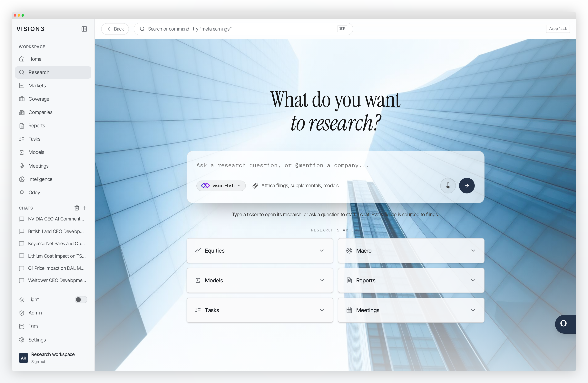Click the Companies building icon in the sidebar

(x=22, y=112)
